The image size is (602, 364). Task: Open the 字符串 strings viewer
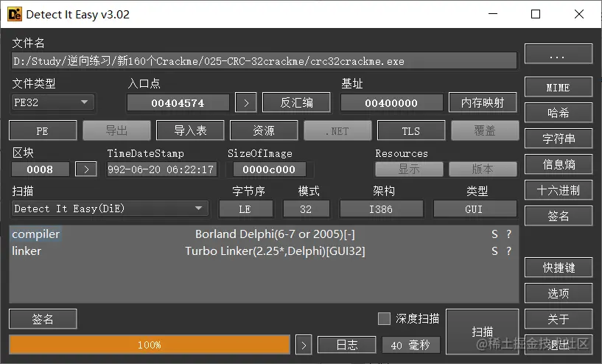click(x=559, y=139)
